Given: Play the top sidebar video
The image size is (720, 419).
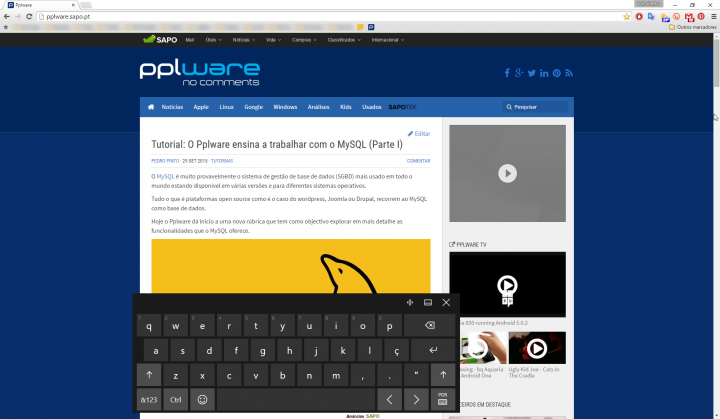Looking at the screenshot, I should point(507,173).
